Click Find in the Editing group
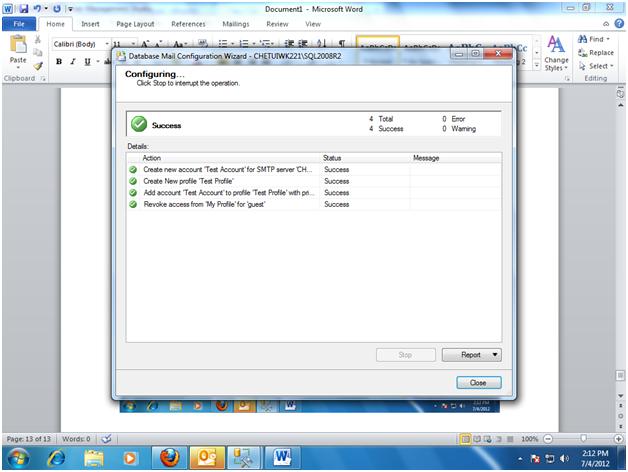The image size is (628, 472). pos(594,39)
